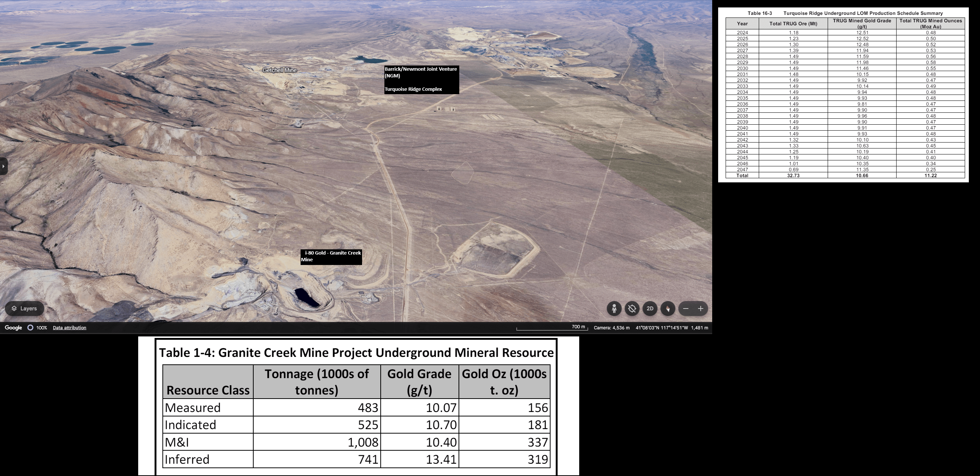Viewport: 980px width, 476px height.
Task: Toggle clean map with the crossed-out labels icon
Action: tap(632, 309)
